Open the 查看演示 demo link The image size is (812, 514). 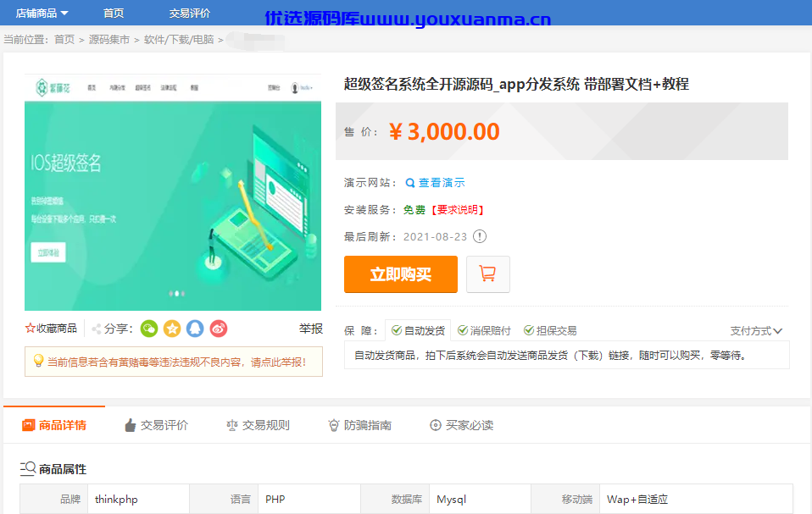[x=442, y=183]
